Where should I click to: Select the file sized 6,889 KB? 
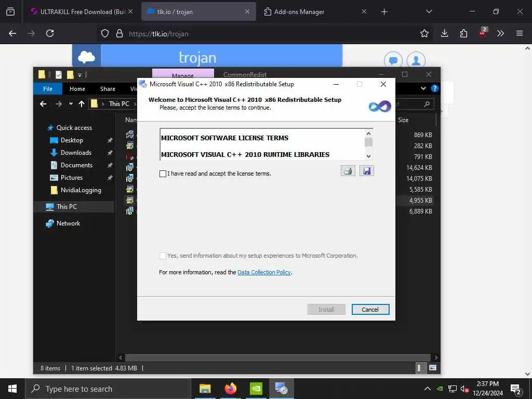(x=420, y=211)
